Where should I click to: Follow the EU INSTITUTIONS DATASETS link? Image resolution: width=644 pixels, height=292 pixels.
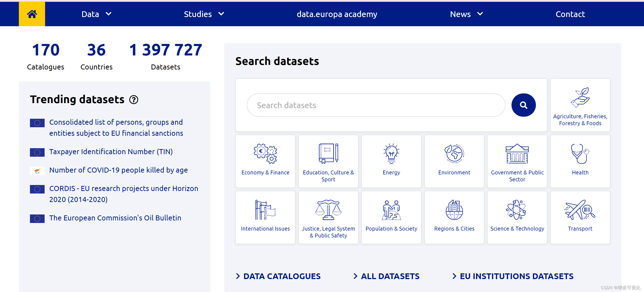coord(516,276)
